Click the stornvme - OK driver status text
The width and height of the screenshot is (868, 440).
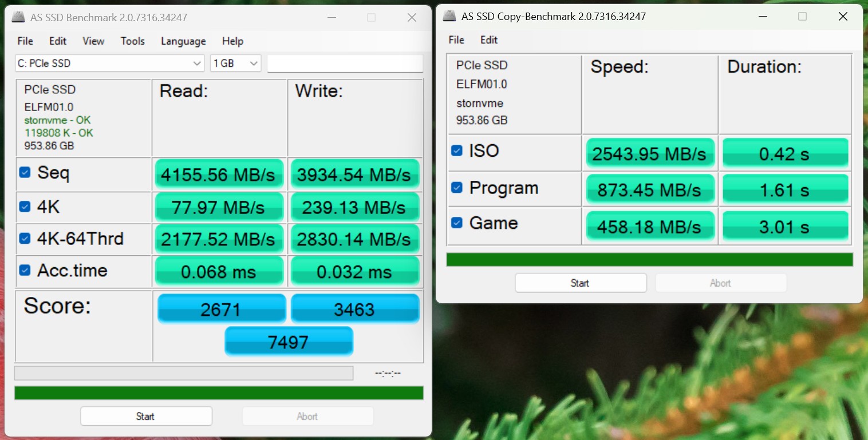pyautogui.click(x=58, y=120)
